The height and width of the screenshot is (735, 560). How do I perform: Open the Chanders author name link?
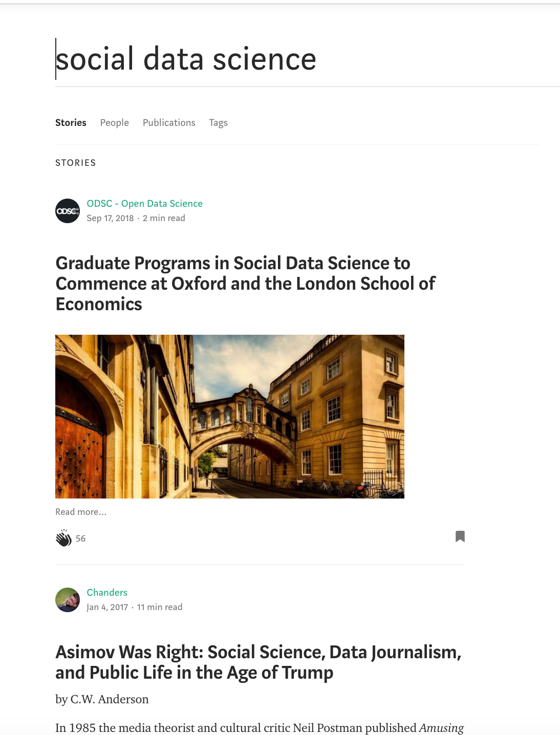point(107,593)
